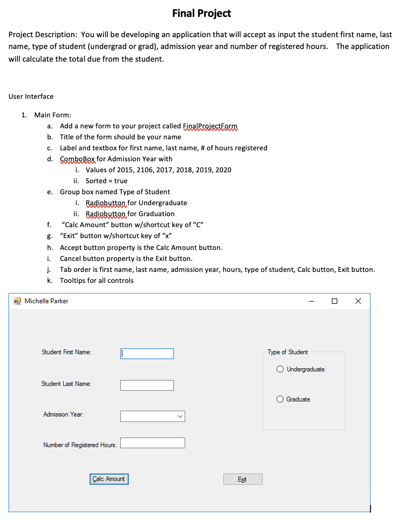The image size is (409, 532).
Task: Click the Exit button
Action: point(243,479)
